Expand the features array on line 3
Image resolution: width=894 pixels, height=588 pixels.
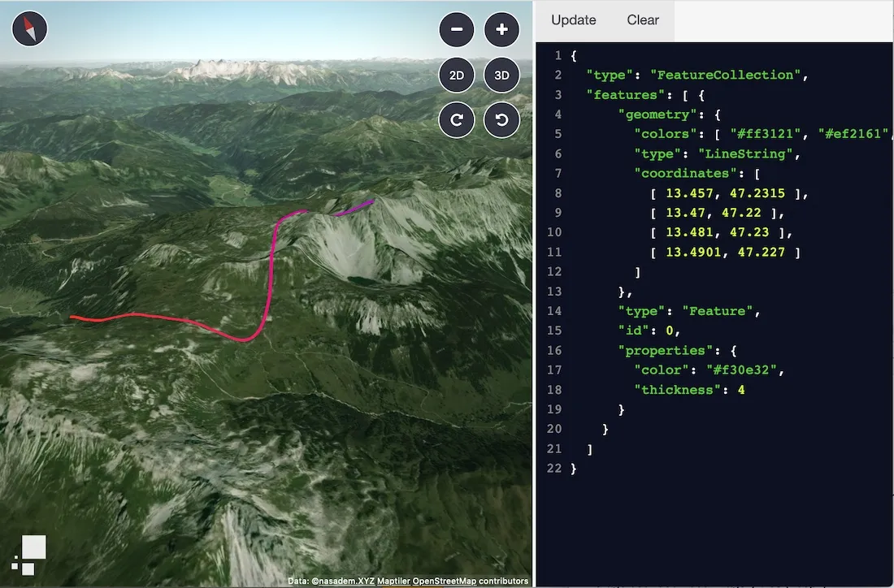pyautogui.click(x=624, y=94)
